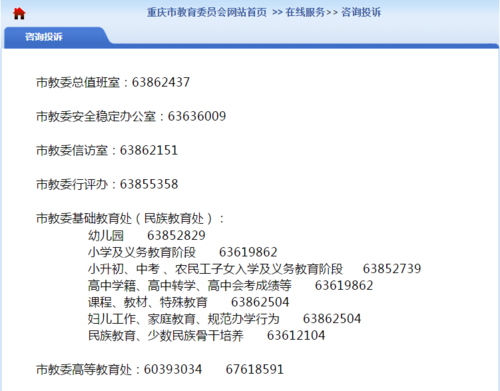Click 市教委信访室 label text
Image resolution: width=500 pixels, height=391 pixels.
(x=72, y=150)
